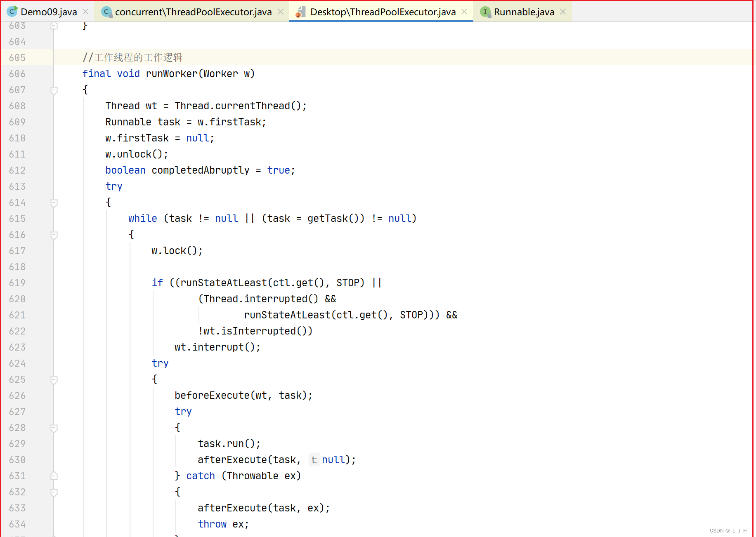Click STOP constant on line 619
The image size is (756, 537).
(348, 283)
